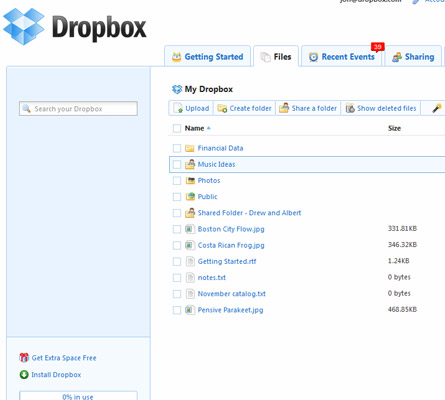Click the Dropbox wordmark text
This screenshot has width=445, height=400.
(x=99, y=28)
